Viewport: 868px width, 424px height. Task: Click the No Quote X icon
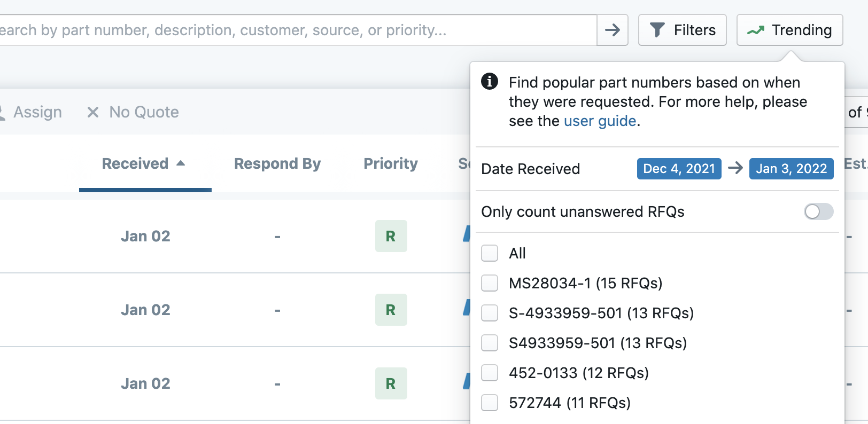[93, 112]
